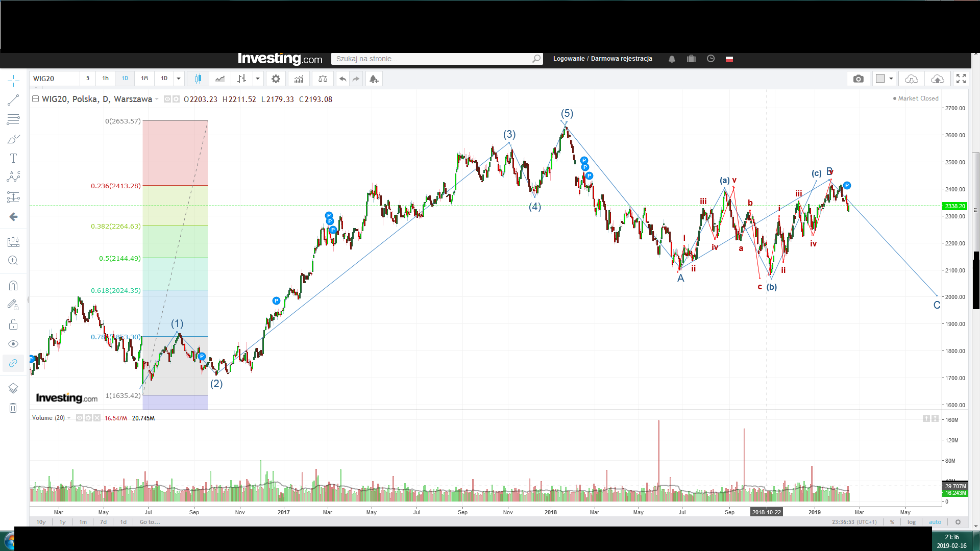This screenshot has width=980, height=551.
Task: Click Logowanie / Darmowa rejestracja link
Action: [x=602, y=59]
